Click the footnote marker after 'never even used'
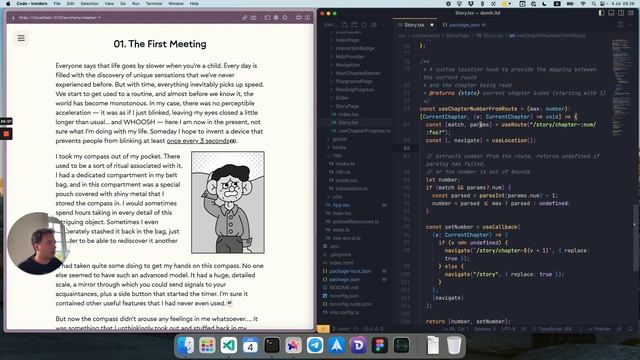 [x=229, y=303]
